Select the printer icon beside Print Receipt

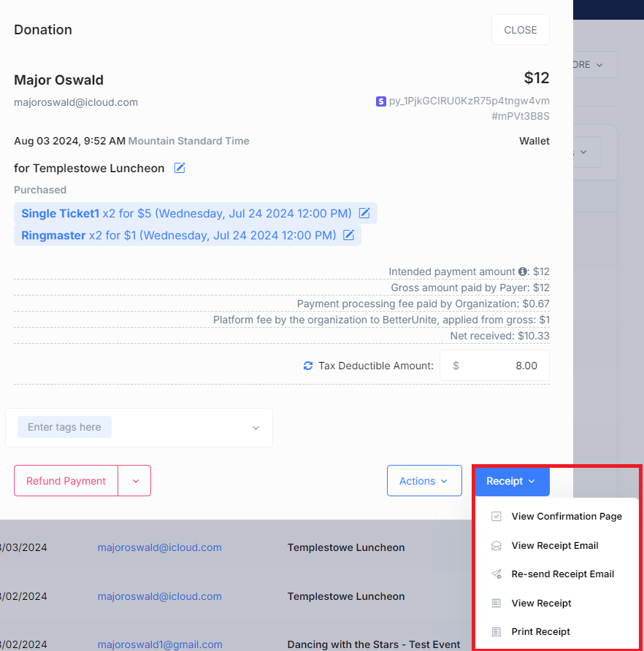click(x=497, y=631)
